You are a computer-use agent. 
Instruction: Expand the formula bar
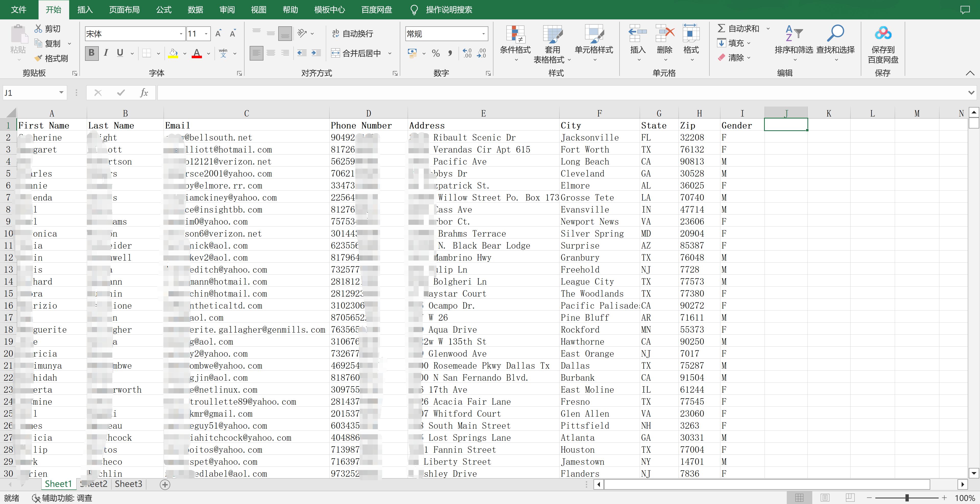tap(971, 92)
